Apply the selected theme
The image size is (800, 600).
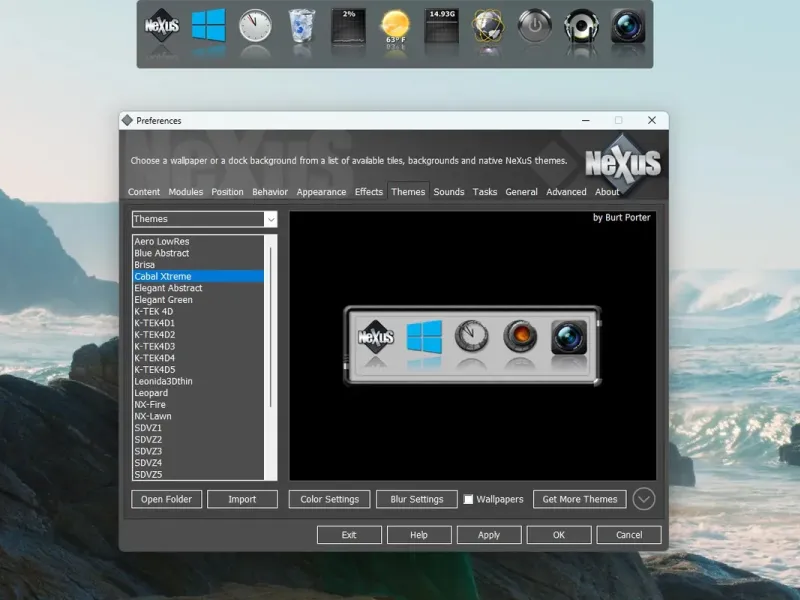[x=489, y=535]
